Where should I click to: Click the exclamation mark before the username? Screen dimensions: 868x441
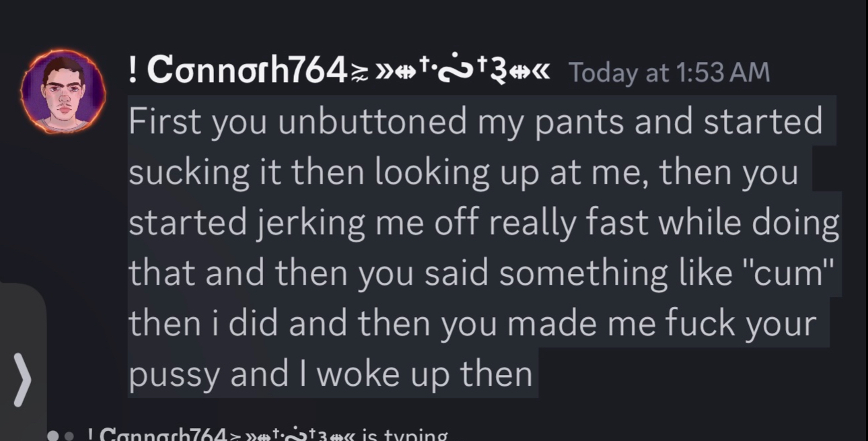point(133,69)
